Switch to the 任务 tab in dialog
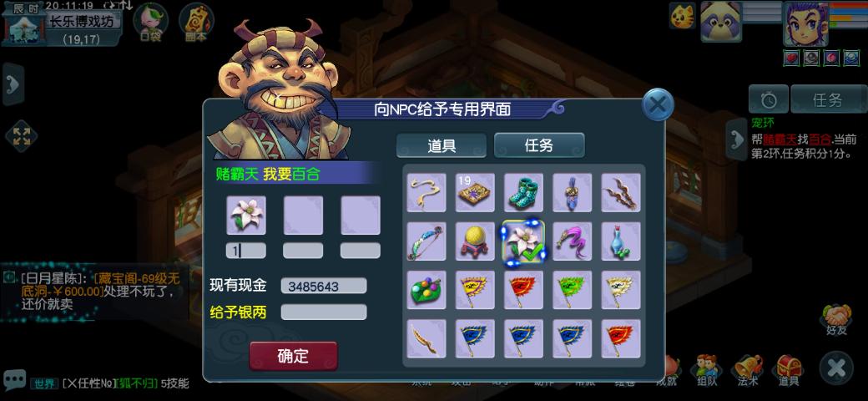This screenshot has width=868, height=401. click(538, 145)
